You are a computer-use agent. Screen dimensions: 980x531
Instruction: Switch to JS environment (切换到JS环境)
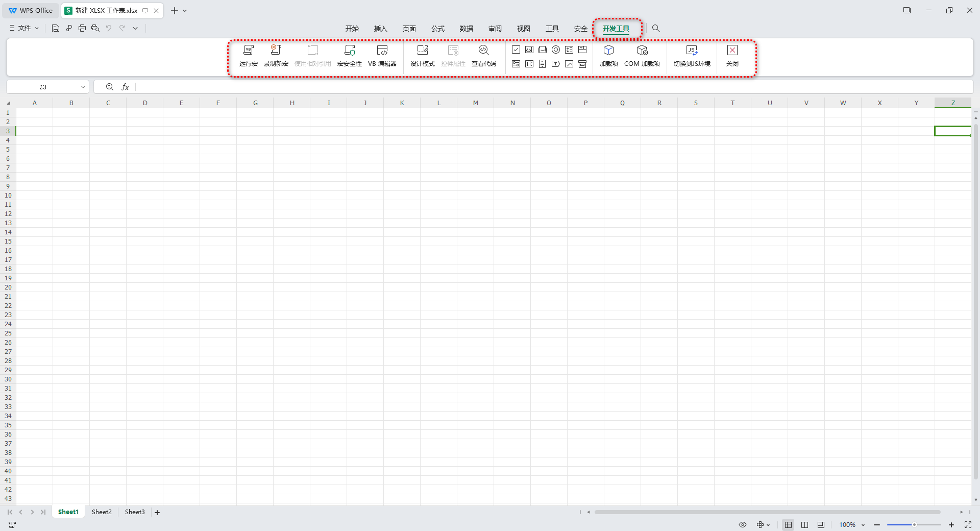(692, 55)
